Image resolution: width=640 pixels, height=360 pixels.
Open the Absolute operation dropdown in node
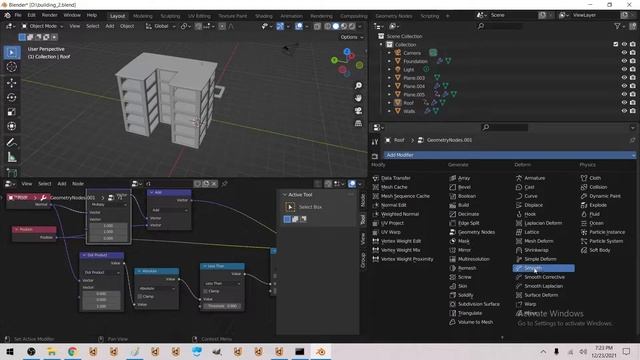point(157,288)
